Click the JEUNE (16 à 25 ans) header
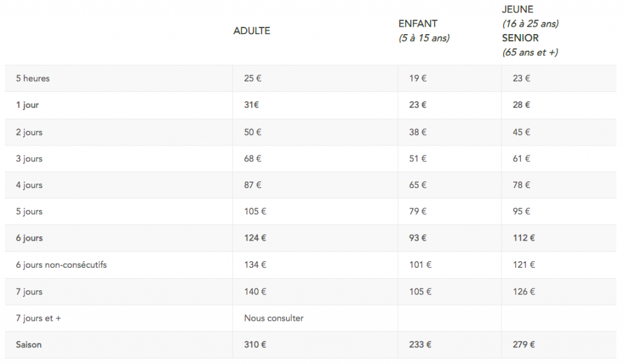Screen dimensions: 624x364 [x=530, y=16]
